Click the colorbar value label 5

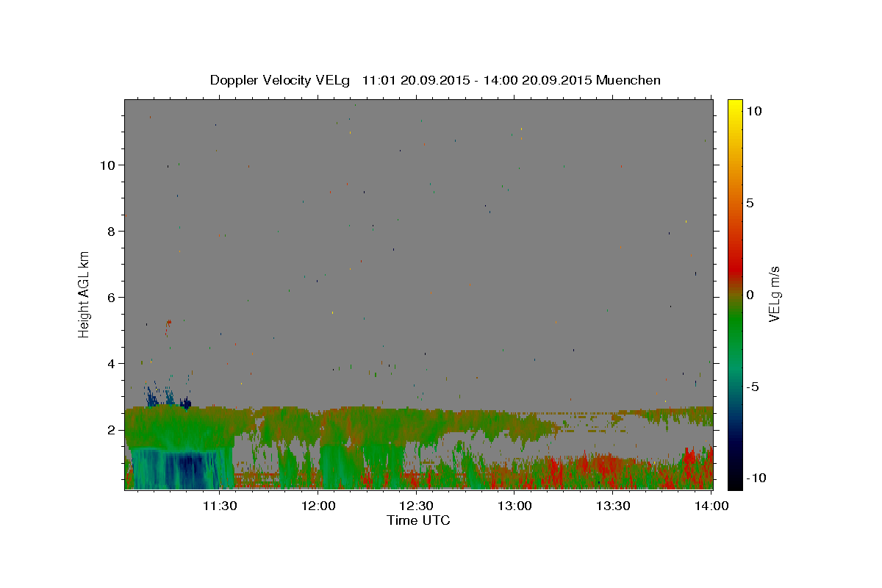coord(750,202)
